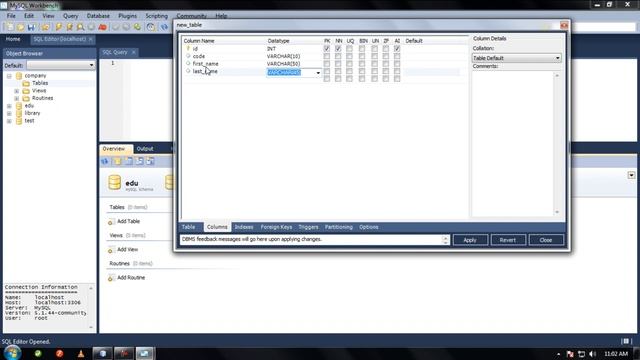Switch to the Table tab in new_table dialog
The width and height of the screenshot is (640, 360).
(189, 227)
